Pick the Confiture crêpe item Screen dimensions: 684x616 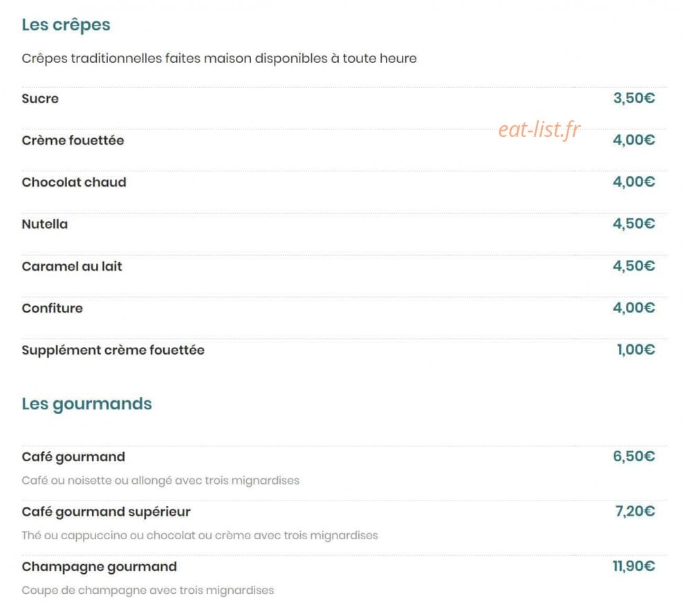[53, 308]
